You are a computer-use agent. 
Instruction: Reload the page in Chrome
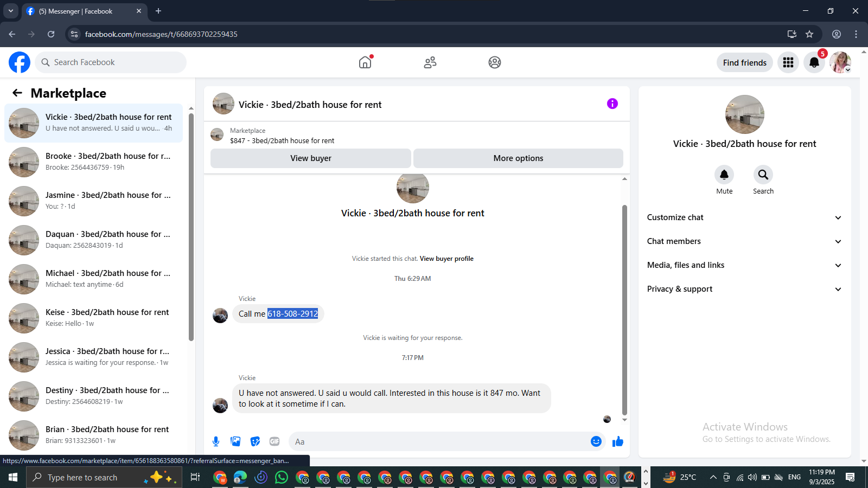[51, 34]
